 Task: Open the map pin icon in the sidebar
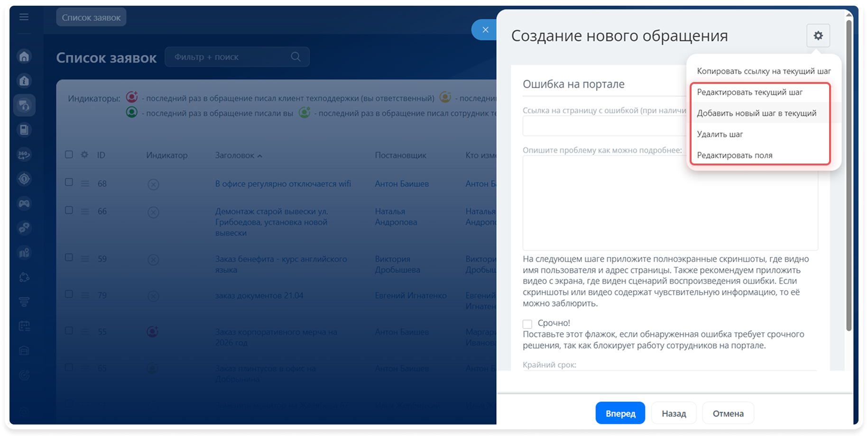(24, 253)
